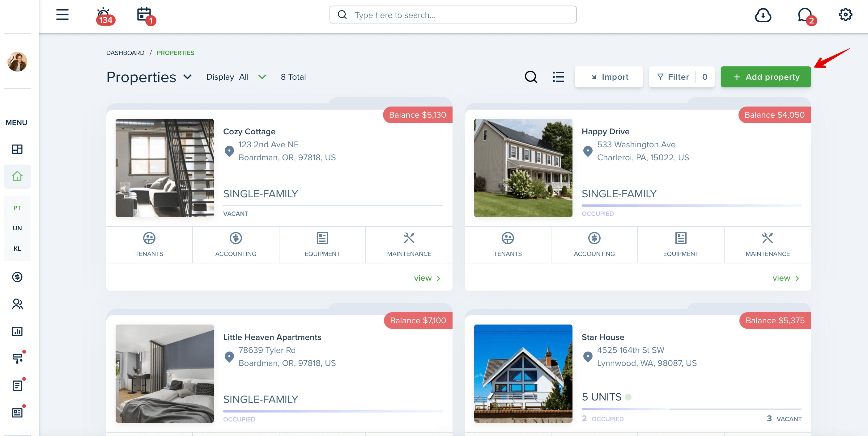868x436 pixels.
Task: Open the contacts people icon in sidebar
Action: tap(17, 304)
